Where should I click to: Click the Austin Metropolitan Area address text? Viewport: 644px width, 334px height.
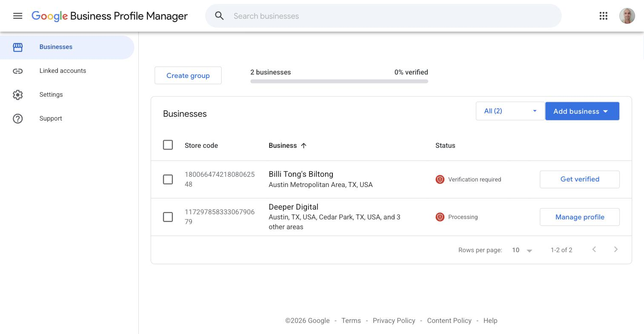tap(321, 185)
